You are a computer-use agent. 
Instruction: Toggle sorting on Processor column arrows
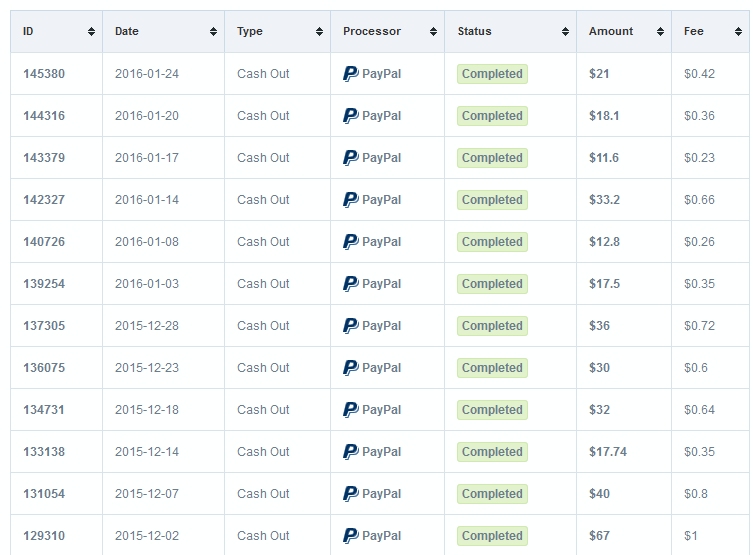pyautogui.click(x=433, y=32)
